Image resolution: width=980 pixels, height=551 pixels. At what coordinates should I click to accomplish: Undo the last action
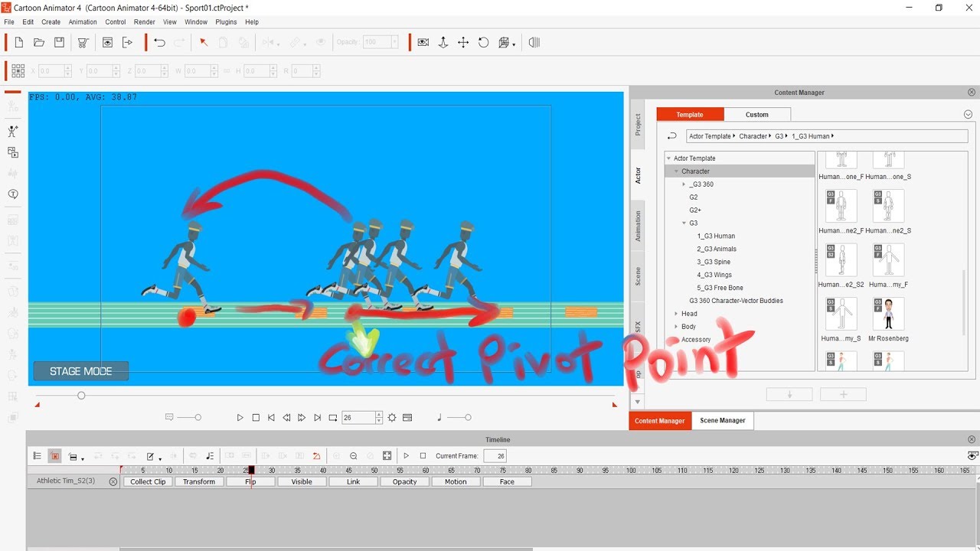[159, 43]
